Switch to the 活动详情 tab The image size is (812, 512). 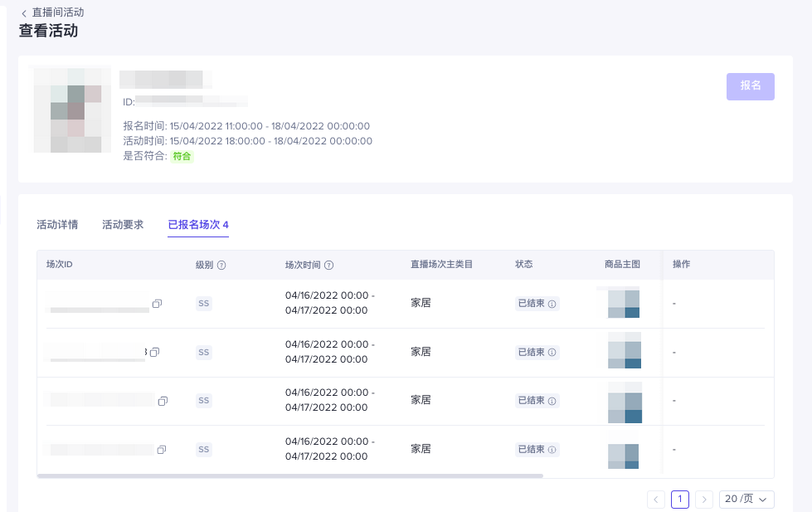[57, 225]
